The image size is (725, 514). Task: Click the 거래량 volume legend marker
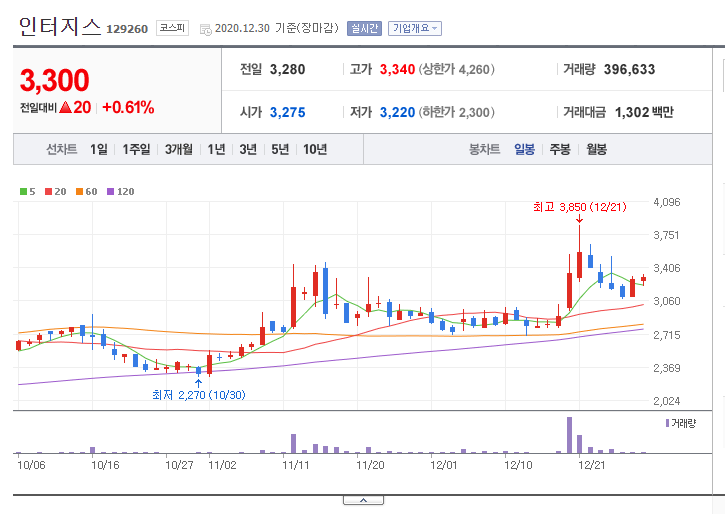(x=681, y=423)
